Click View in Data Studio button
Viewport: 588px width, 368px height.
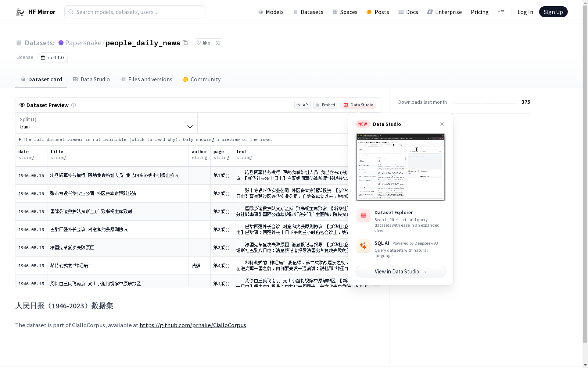coord(401,272)
